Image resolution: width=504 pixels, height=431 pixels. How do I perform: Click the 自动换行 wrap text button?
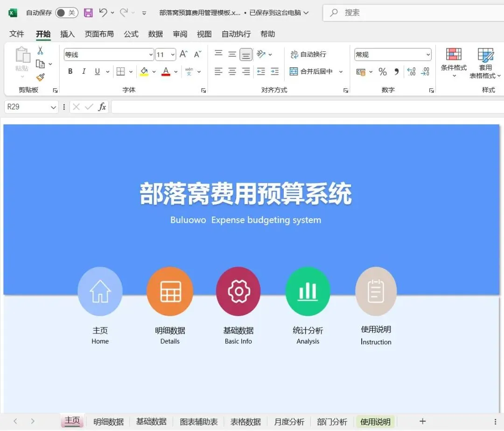pyautogui.click(x=308, y=54)
